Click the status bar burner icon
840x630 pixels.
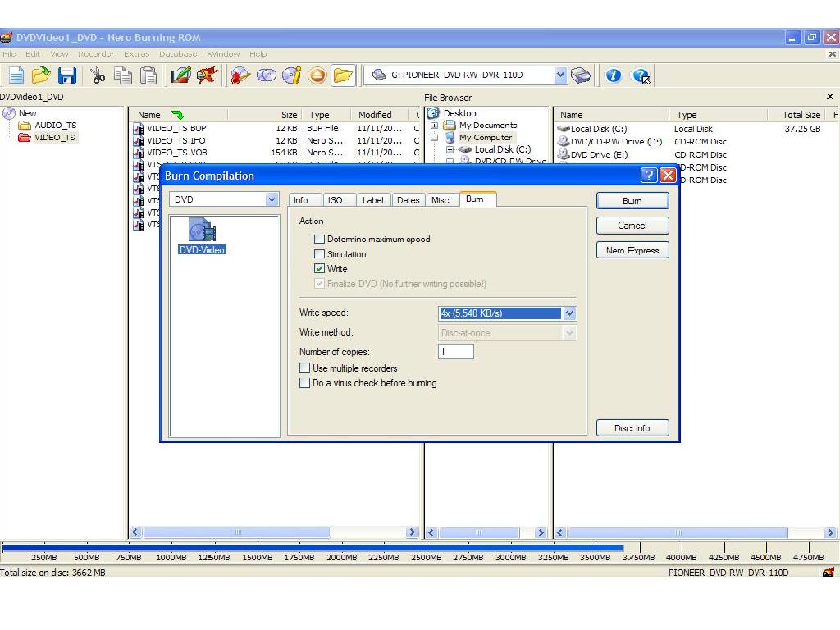click(829, 572)
